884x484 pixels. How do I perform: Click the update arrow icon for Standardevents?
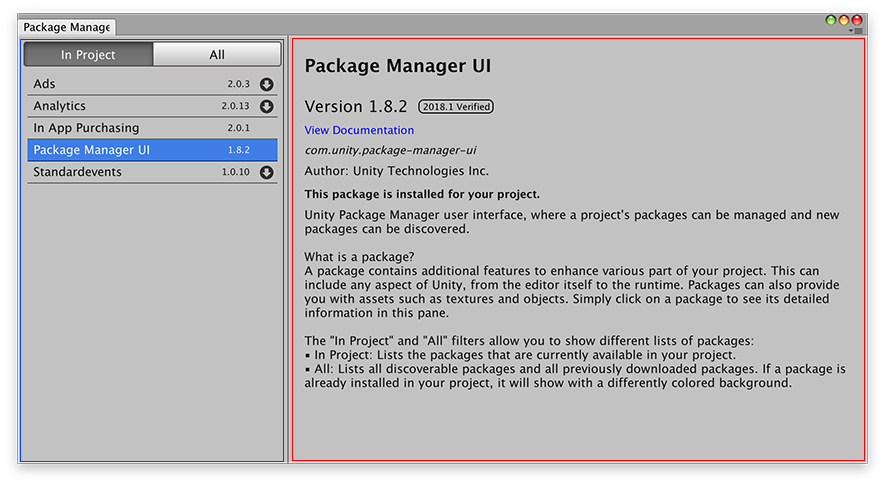[x=267, y=172]
